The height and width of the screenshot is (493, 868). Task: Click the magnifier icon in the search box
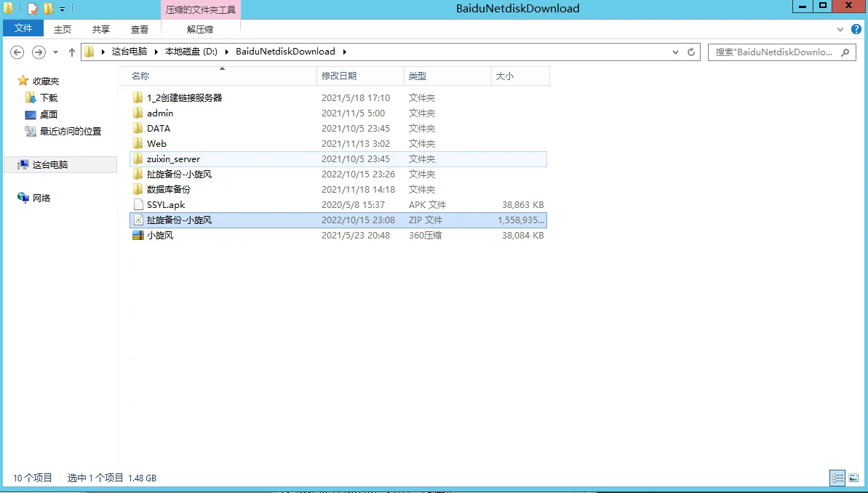click(x=845, y=52)
